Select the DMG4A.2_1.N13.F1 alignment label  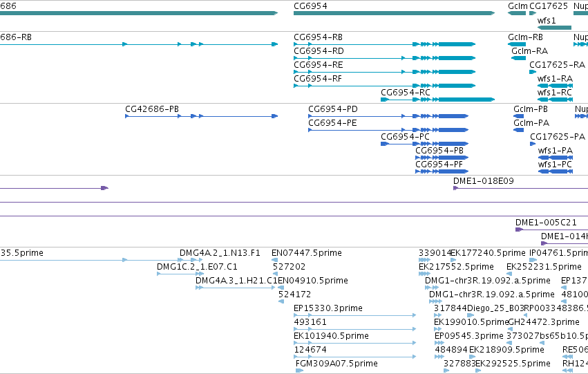(220, 253)
